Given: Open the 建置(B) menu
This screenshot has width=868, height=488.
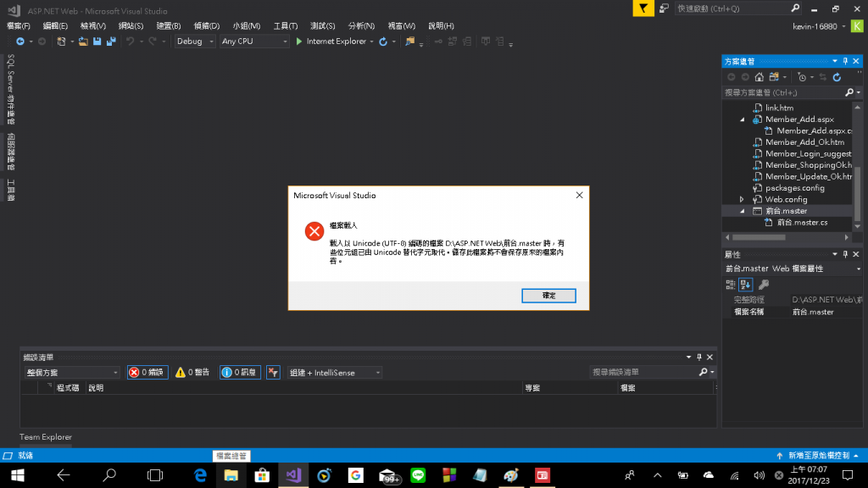Looking at the screenshot, I should 169,26.
